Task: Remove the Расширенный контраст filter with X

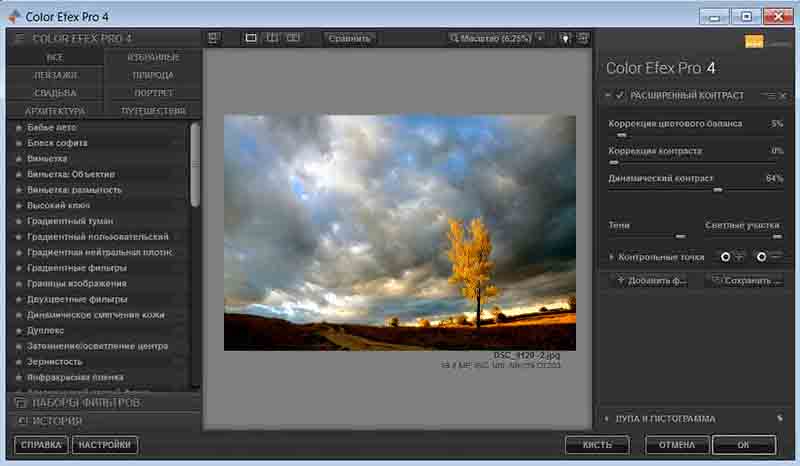Action: [783, 95]
